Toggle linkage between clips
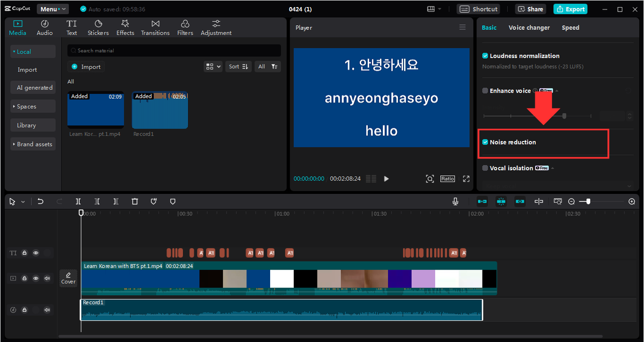The image size is (644, 342). click(520, 201)
